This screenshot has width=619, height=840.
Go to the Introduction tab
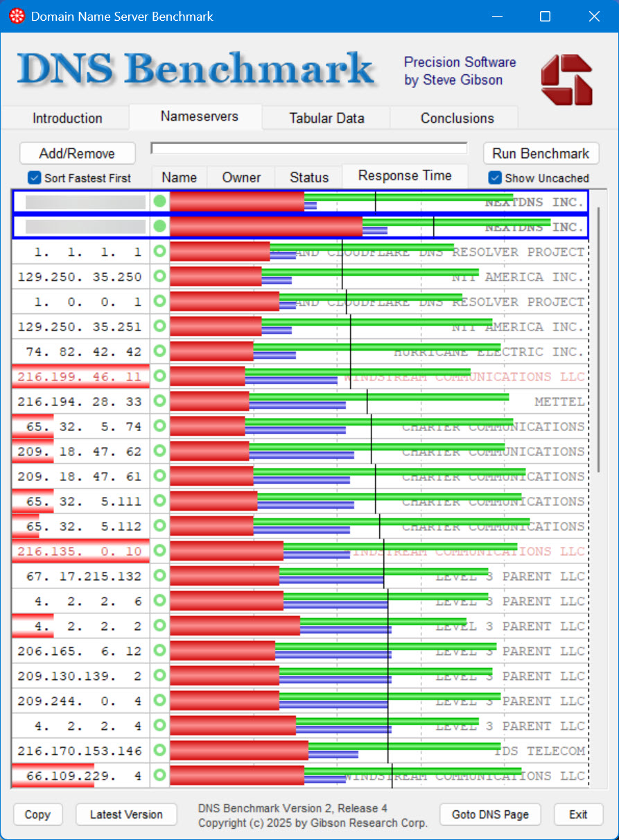pyautogui.click(x=67, y=118)
